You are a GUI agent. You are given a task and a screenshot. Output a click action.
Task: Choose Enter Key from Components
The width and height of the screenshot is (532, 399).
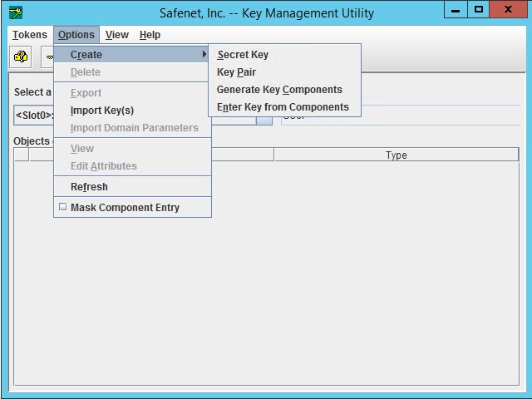tap(283, 107)
